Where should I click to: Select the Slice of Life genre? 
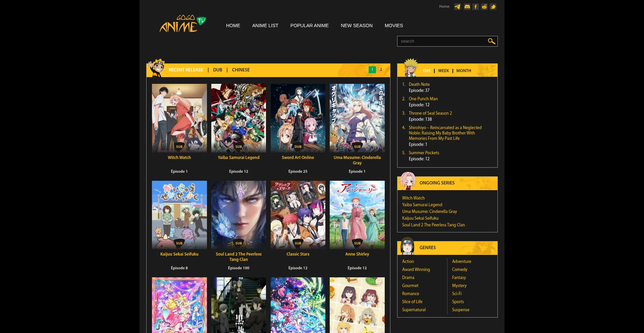click(412, 302)
